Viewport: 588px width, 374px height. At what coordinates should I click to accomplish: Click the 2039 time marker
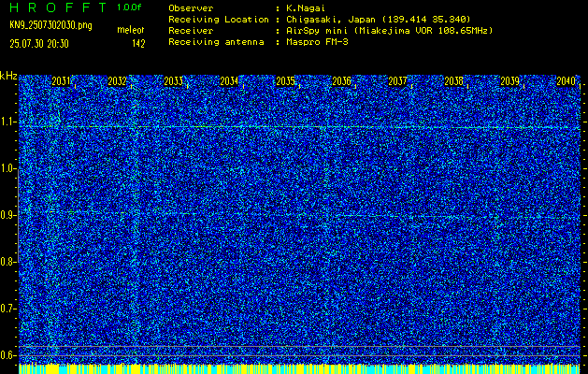(x=509, y=81)
